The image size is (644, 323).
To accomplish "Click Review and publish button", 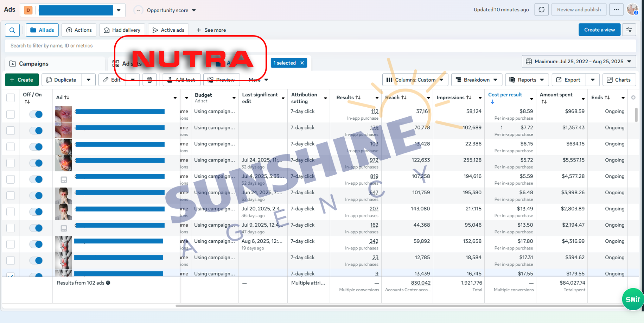I will coord(579,10).
